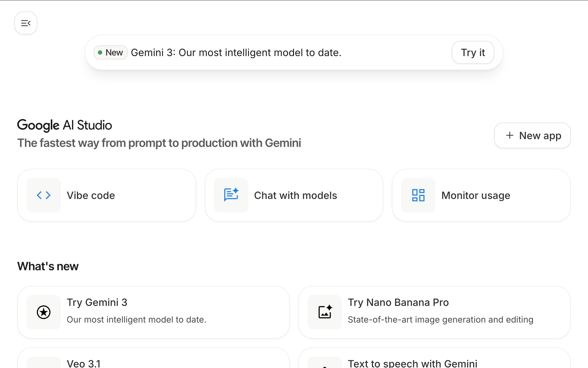Click the Vibe code angle brackets icon
Screen dimensions: 588x368
pyautogui.click(x=44, y=195)
